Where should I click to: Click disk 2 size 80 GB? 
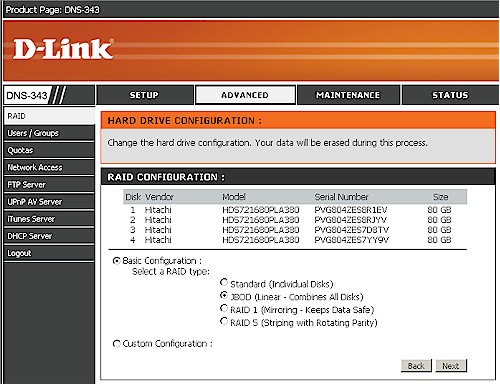click(439, 220)
